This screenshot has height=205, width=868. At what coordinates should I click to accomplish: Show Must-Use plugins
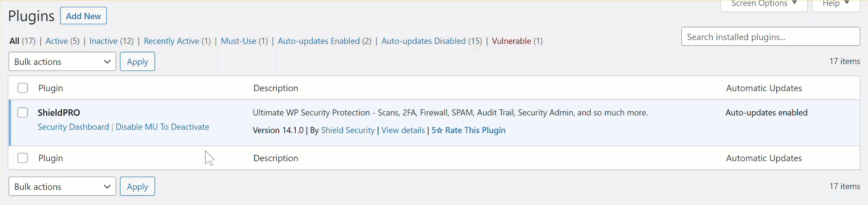(244, 41)
